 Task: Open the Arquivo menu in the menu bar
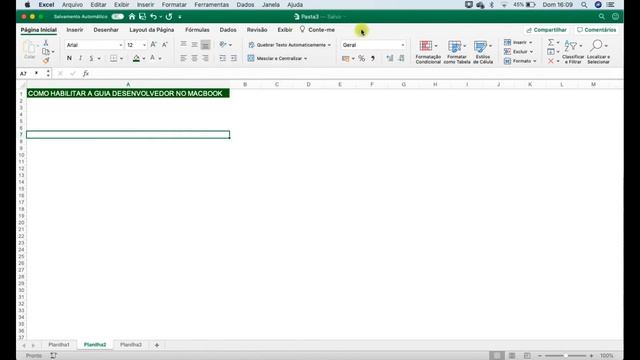point(72,5)
